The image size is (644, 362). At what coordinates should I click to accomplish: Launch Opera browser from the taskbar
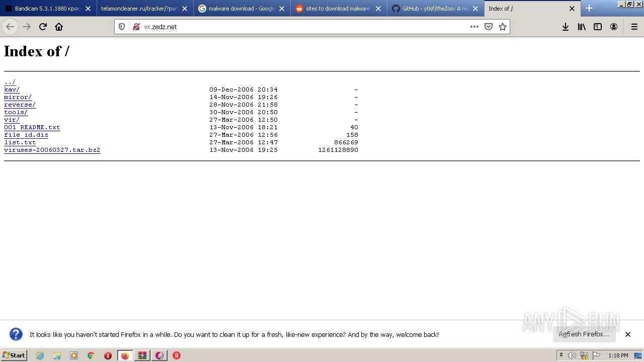click(108, 355)
